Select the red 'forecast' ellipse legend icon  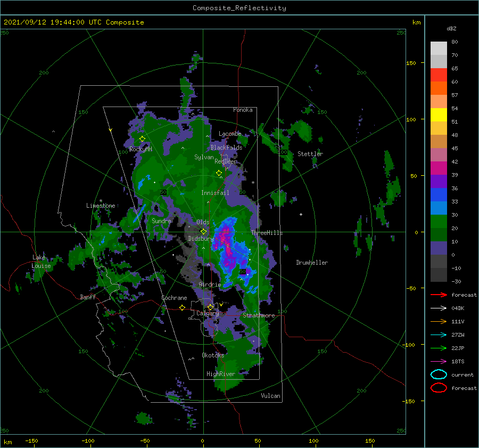point(439,388)
